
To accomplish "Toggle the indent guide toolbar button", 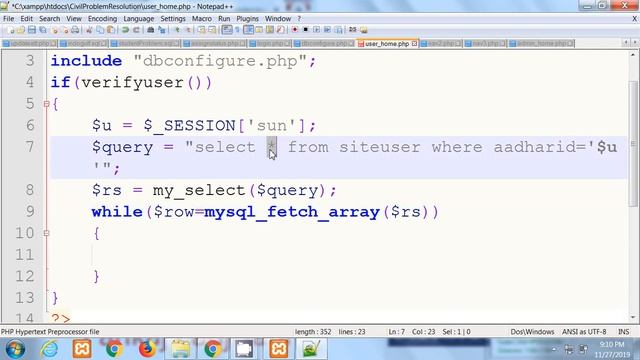I will tap(248, 30).
